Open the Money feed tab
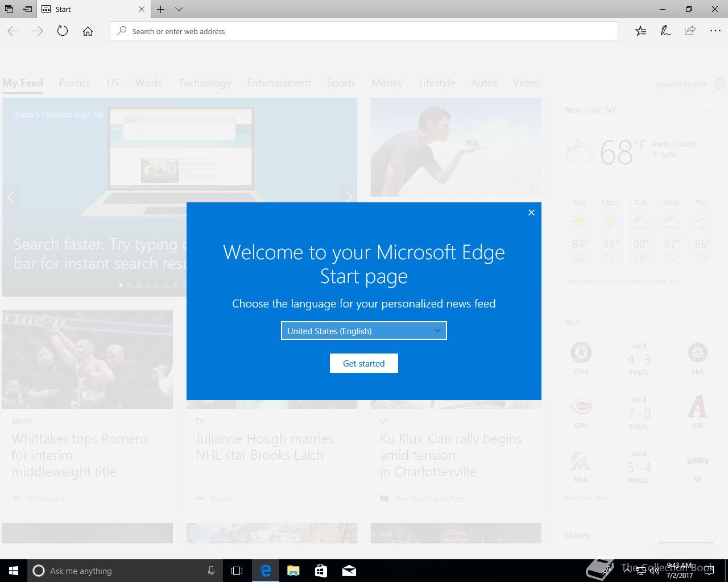The height and width of the screenshot is (582, 728). 387,83
